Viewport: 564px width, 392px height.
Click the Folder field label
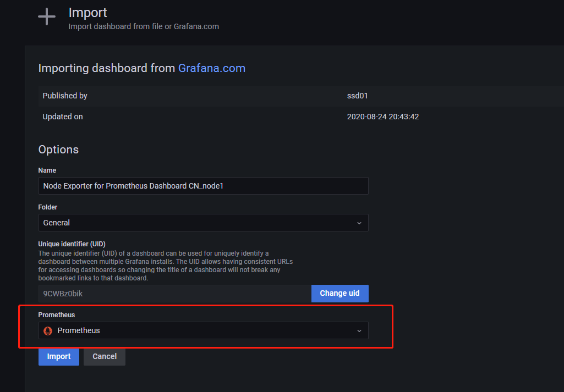(x=47, y=207)
